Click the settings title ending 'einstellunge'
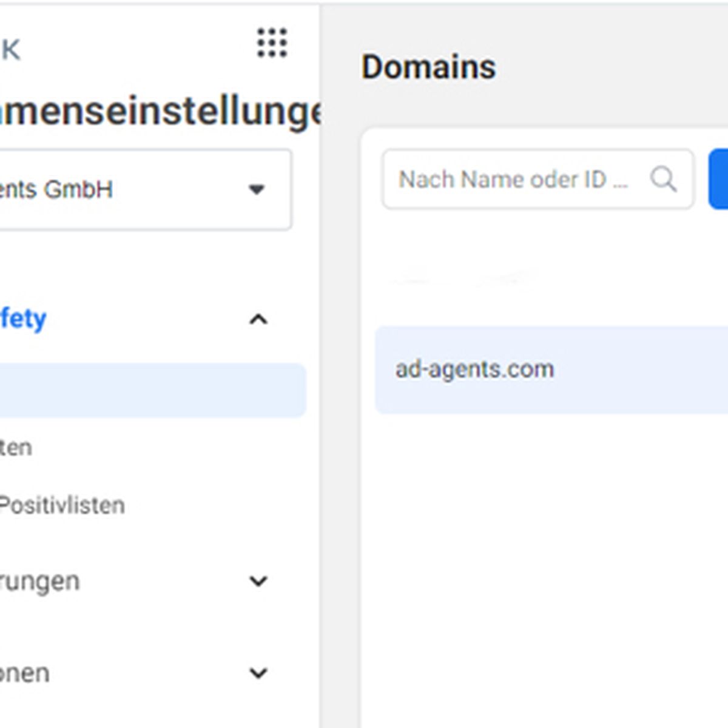 pyautogui.click(x=161, y=112)
